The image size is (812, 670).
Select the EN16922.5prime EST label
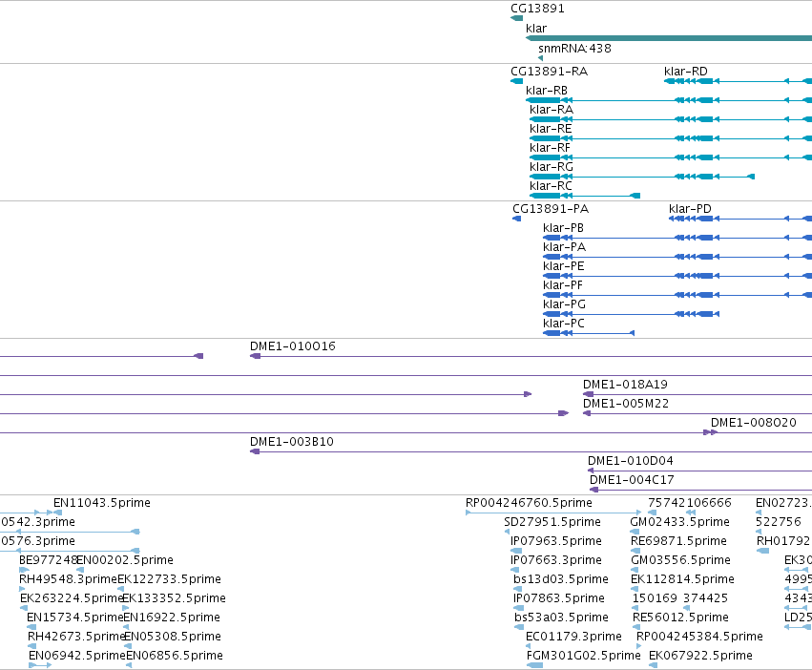pos(172,618)
